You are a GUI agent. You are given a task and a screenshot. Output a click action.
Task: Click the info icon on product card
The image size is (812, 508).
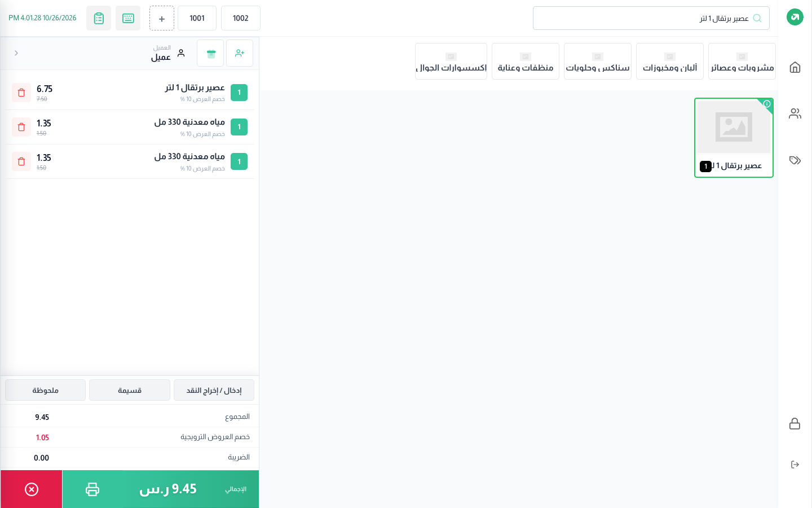tap(767, 104)
